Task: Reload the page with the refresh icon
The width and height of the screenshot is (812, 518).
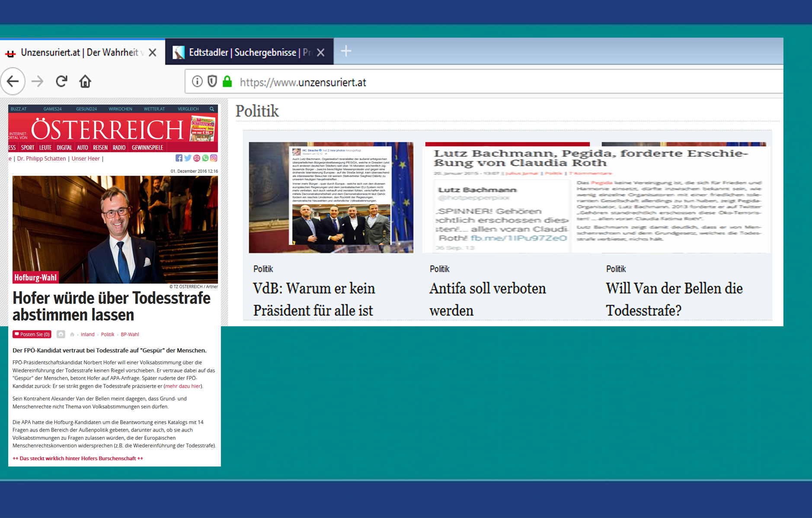Action: [61, 81]
